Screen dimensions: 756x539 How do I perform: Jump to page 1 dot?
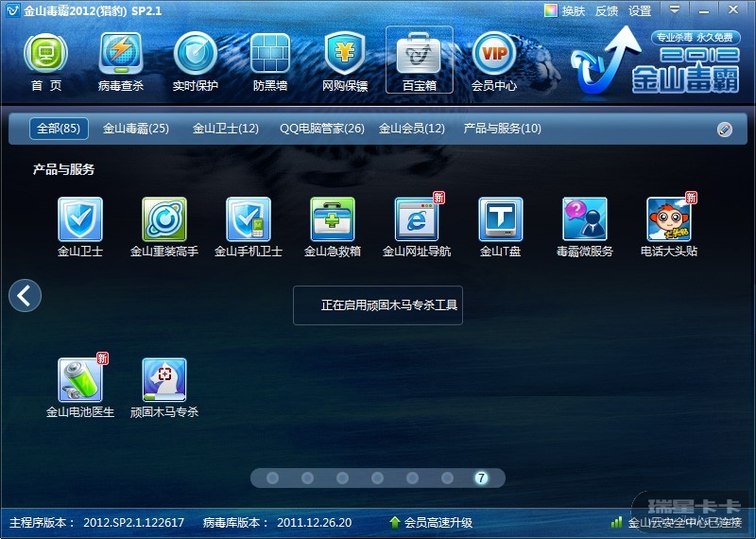coord(272,478)
